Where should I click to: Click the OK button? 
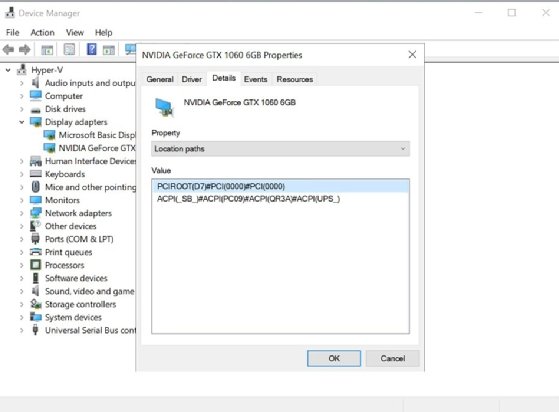(334, 358)
